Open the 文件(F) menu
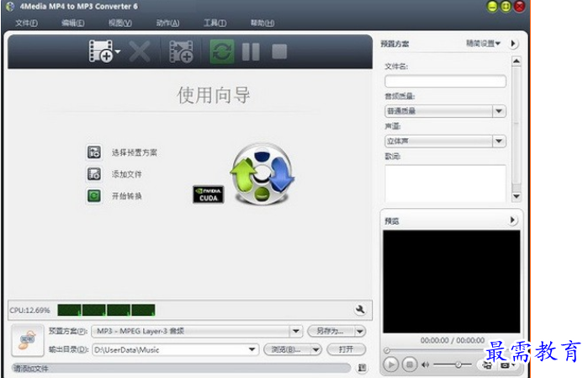The image size is (588, 378). click(26, 24)
